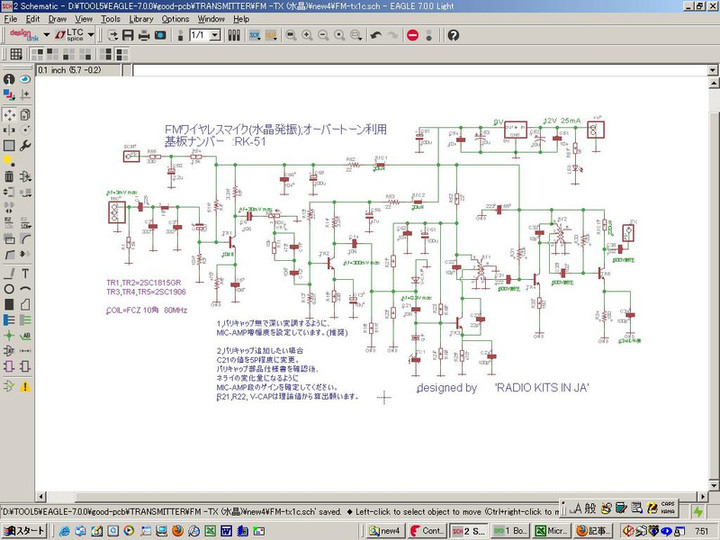720x540 pixels.
Task: Click the Print icon in toolbar
Action: [144, 35]
